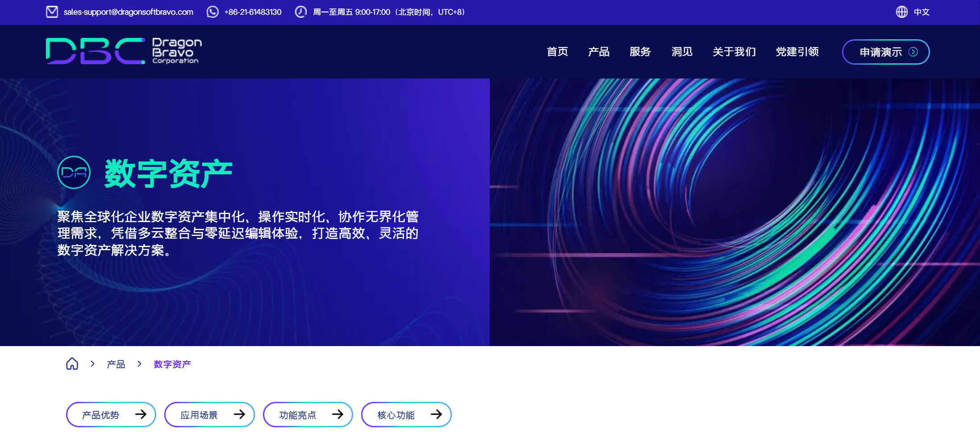Viewport: 980px width, 442px height.
Task: Click the DA circular product badge
Action: 74,173
